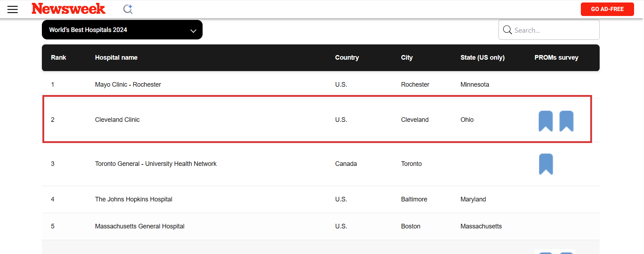Select The Johns Hopkins Hospital name
Screen dimensions: 644x254
(x=133, y=199)
